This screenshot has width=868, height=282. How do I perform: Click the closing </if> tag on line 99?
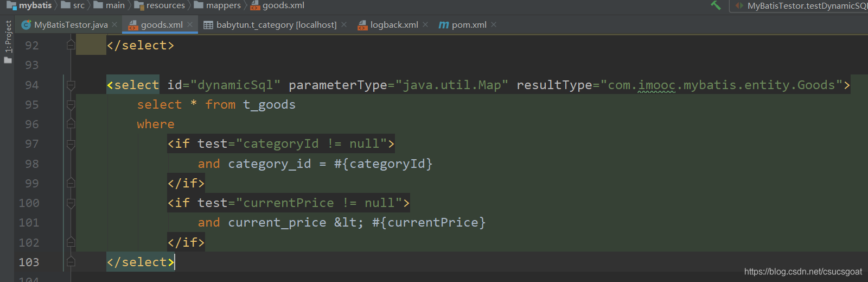[x=186, y=183]
